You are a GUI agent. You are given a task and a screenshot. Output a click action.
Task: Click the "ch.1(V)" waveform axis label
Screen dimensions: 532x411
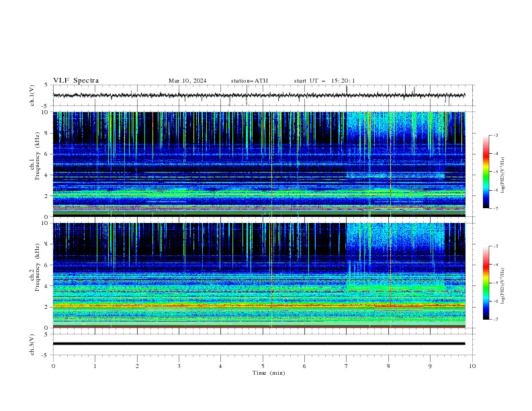[32, 95]
